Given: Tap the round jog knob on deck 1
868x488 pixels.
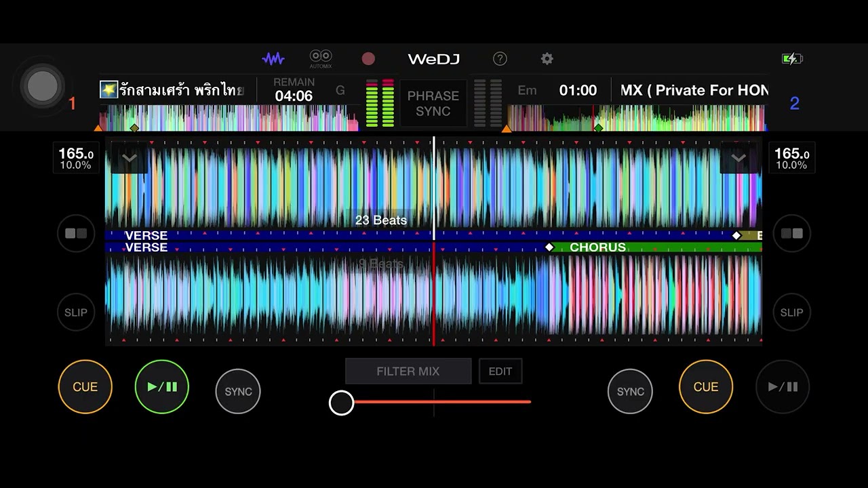Looking at the screenshot, I should click(43, 86).
